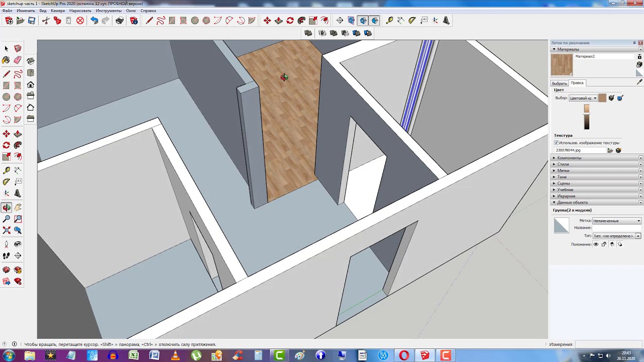Click match color of object in model button
644x362 pixels.
[x=611, y=98]
